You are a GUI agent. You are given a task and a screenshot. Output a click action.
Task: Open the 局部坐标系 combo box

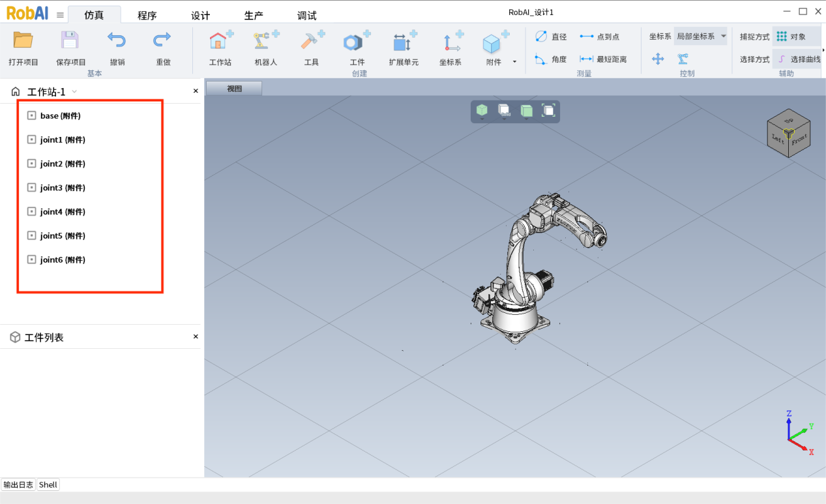(x=700, y=37)
